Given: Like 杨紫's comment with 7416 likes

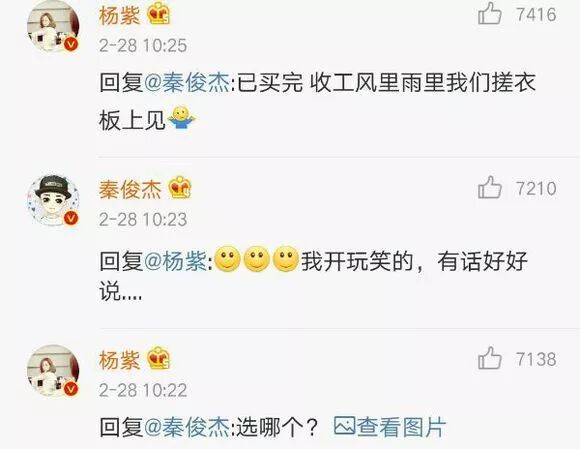Looking at the screenshot, I should point(490,14).
